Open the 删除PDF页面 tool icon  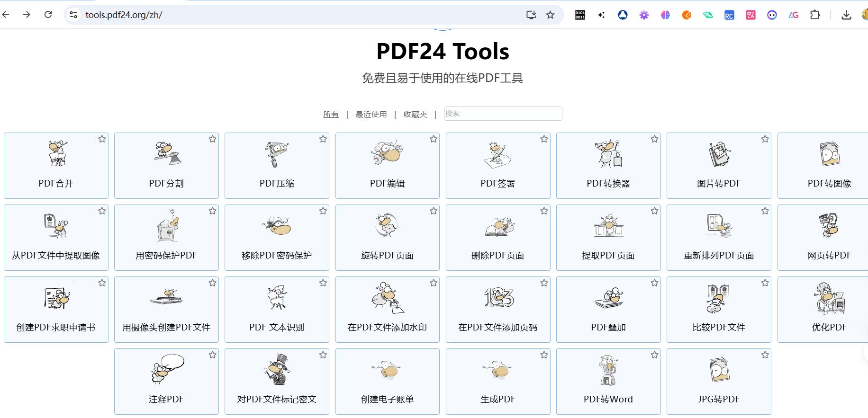(499, 227)
